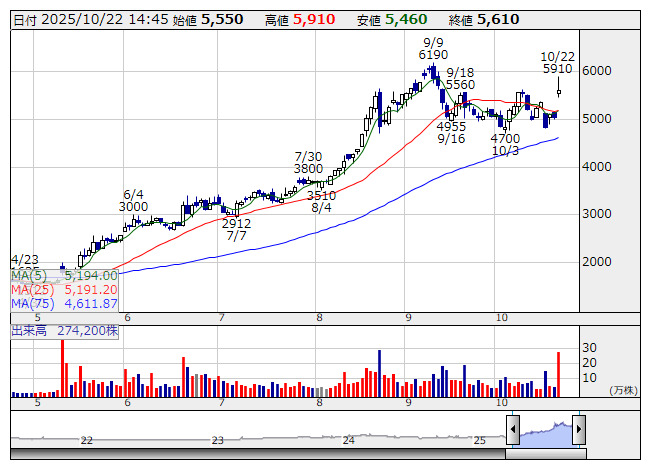Click the 9/9 6190 peak label

[433, 49]
